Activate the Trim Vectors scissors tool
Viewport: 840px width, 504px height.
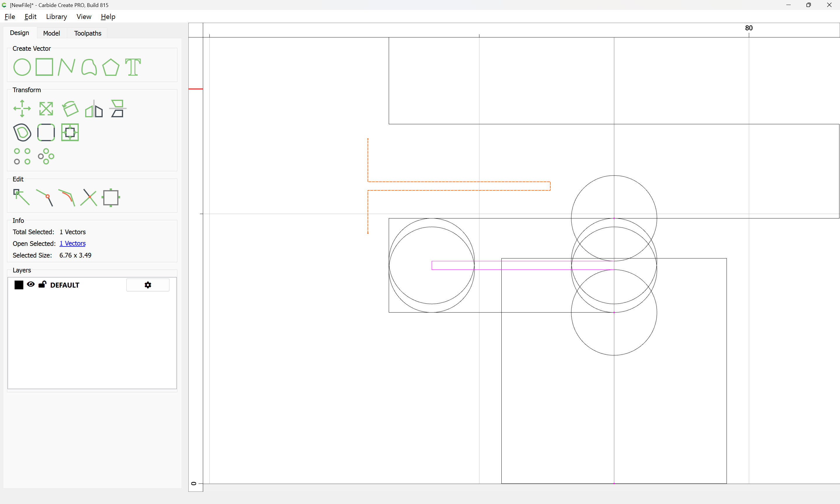coord(89,198)
